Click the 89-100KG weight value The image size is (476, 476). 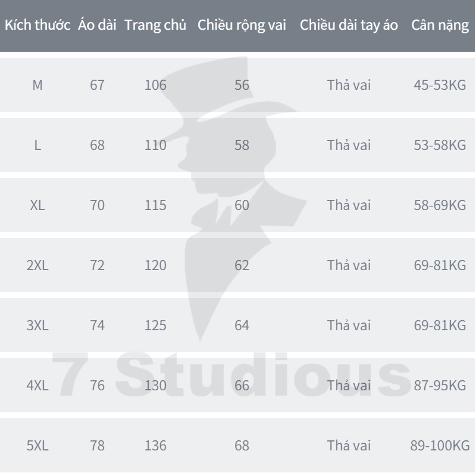pos(440,446)
